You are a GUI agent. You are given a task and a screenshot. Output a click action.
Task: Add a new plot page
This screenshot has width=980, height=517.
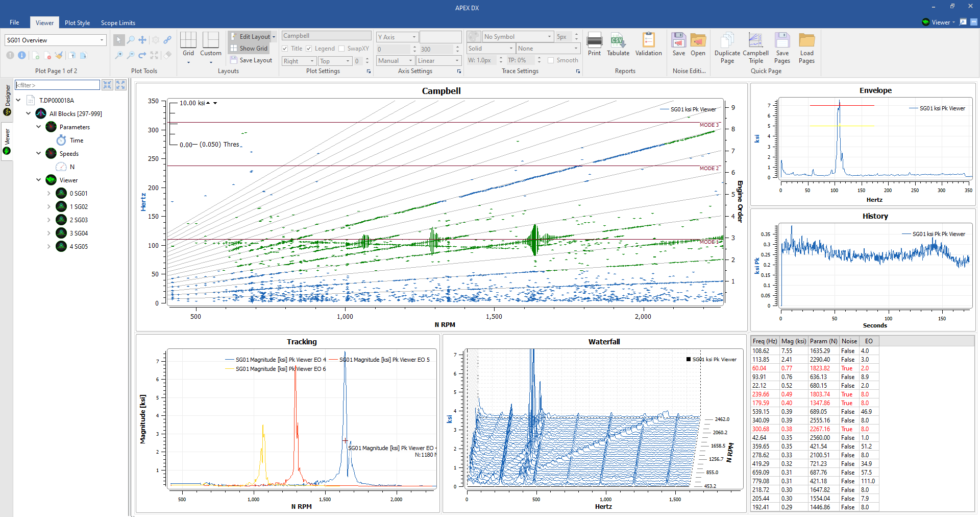[x=35, y=55]
